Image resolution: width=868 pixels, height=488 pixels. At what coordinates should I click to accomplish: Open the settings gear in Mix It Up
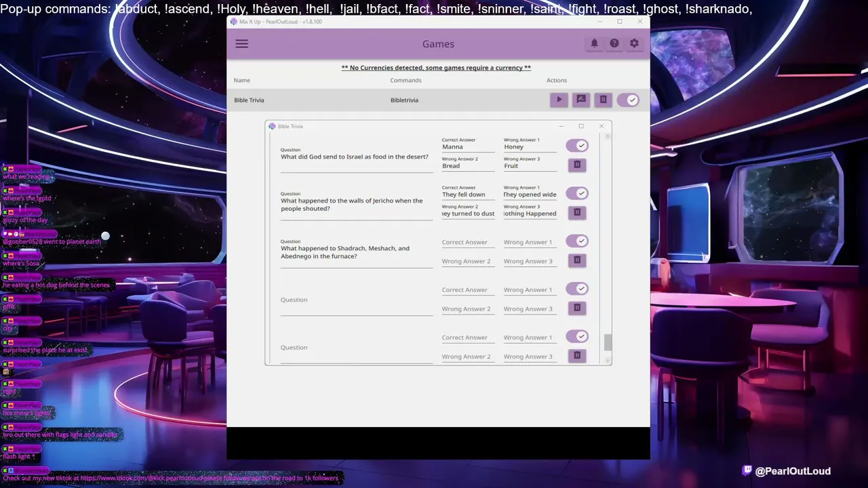[x=634, y=43]
